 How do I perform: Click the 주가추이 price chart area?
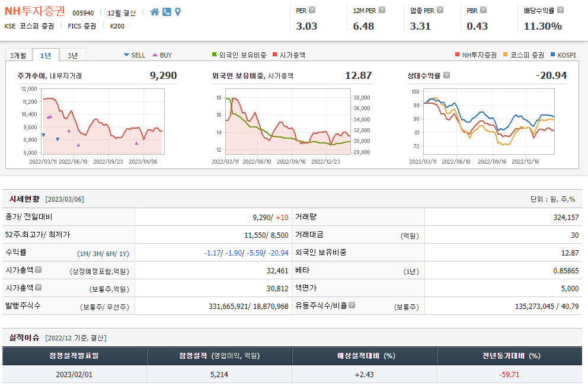click(x=103, y=122)
